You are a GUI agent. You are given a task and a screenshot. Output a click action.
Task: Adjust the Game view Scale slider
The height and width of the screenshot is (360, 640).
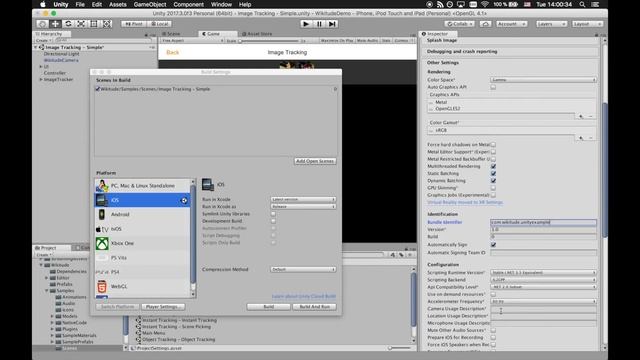point(269,41)
